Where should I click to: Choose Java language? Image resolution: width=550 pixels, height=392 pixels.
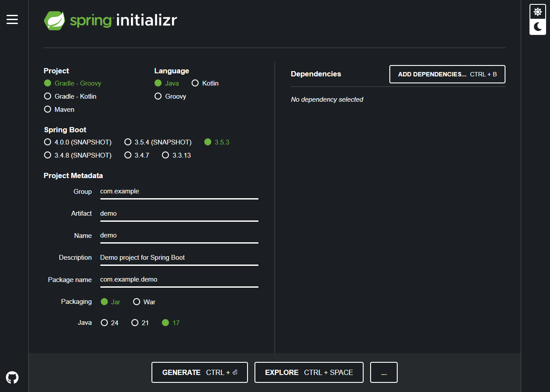coord(167,83)
